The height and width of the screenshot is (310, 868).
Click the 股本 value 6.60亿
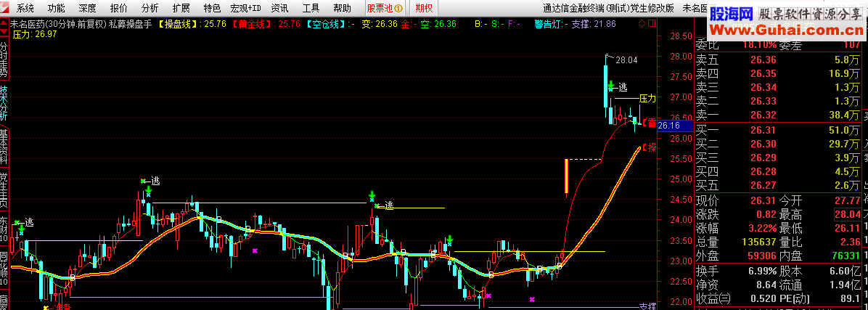pos(846,272)
